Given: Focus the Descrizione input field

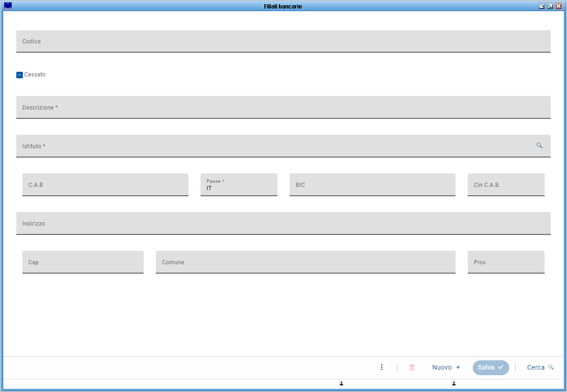Looking at the screenshot, I should click(283, 108).
